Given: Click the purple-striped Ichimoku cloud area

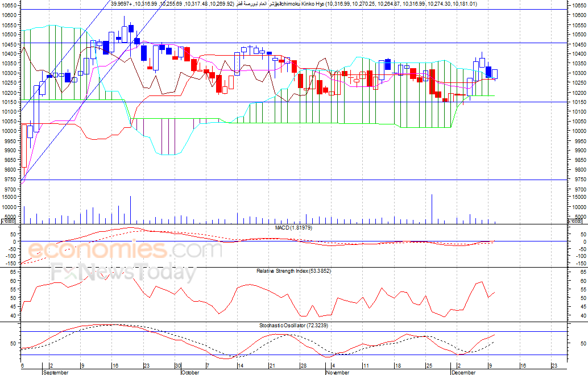Looking at the screenshot, I should coord(168,137).
